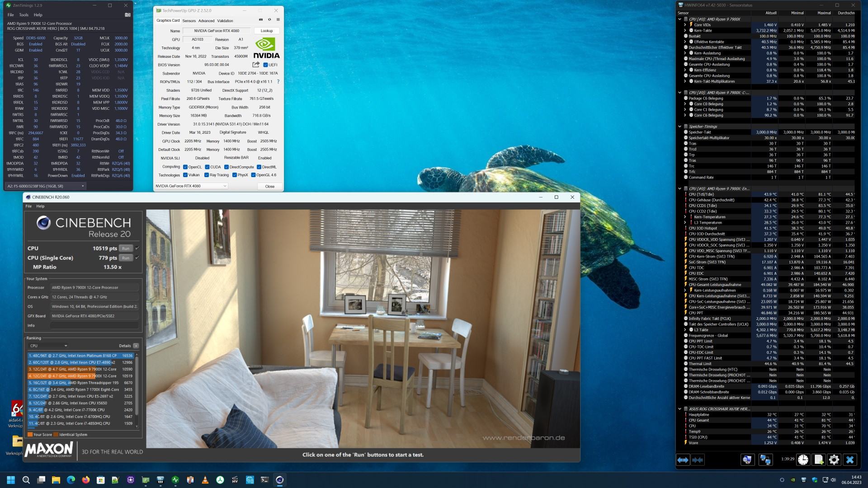The height and width of the screenshot is (488, 868).
Task: Toggle the DirectCompute checkbox
Action: 226,167
